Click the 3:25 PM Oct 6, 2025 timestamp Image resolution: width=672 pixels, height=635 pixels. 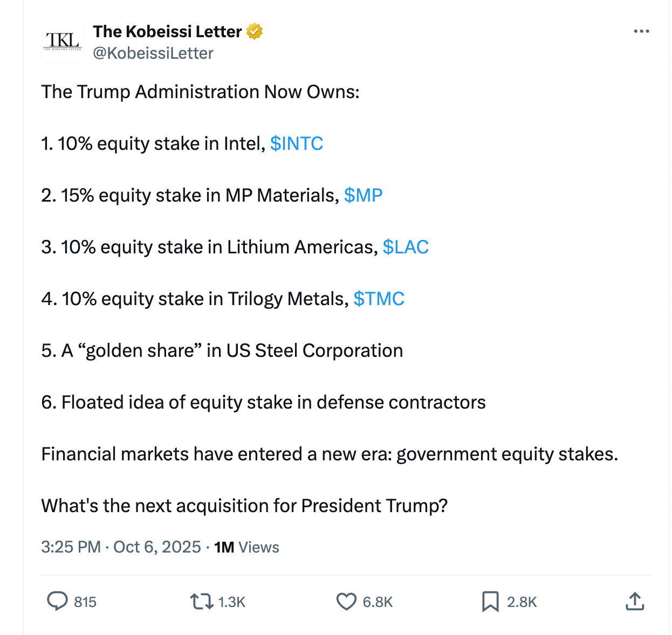(121, 547)
